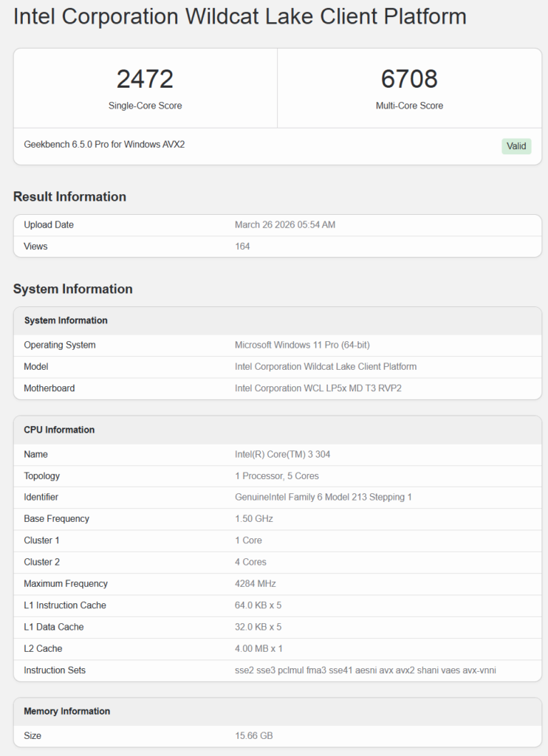Select the Single-Core Score label
This screenshot has width=548, height=756.
tap(145, 106)
